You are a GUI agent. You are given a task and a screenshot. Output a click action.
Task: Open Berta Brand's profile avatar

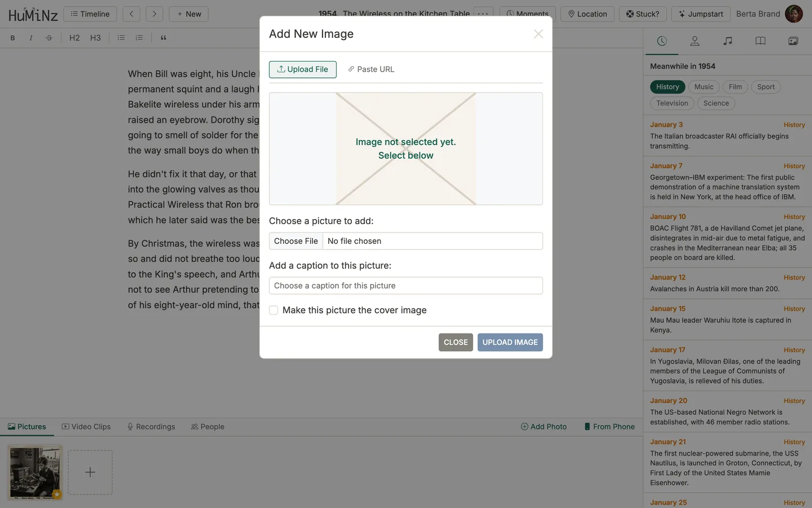coord(794,14)
